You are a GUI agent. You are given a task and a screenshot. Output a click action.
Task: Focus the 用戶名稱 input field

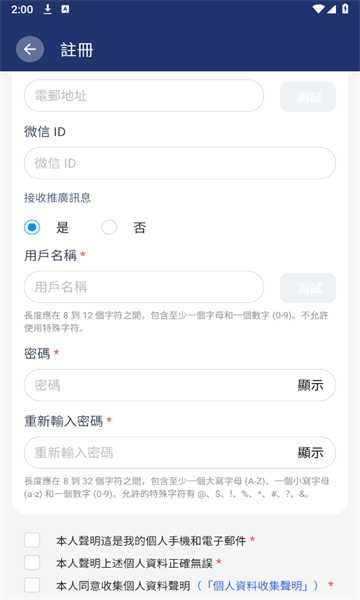144,287
